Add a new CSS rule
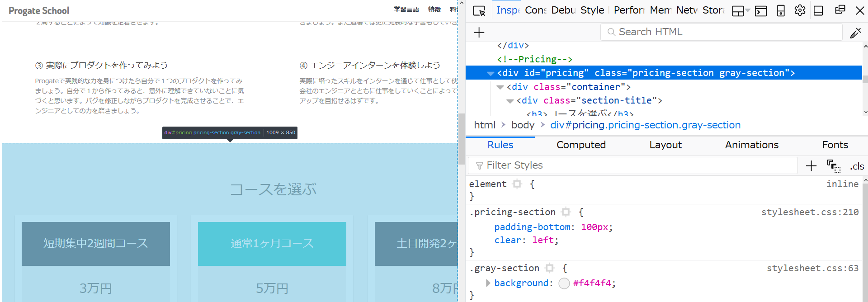This screenshot has width=868, height=302. (x=811, y=166)
